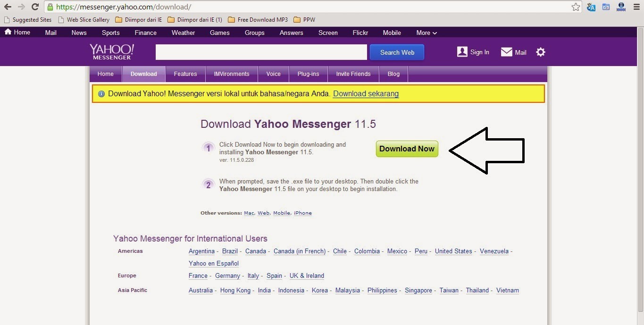Open Flickr in Yahoo top navigation

(360, 33)
